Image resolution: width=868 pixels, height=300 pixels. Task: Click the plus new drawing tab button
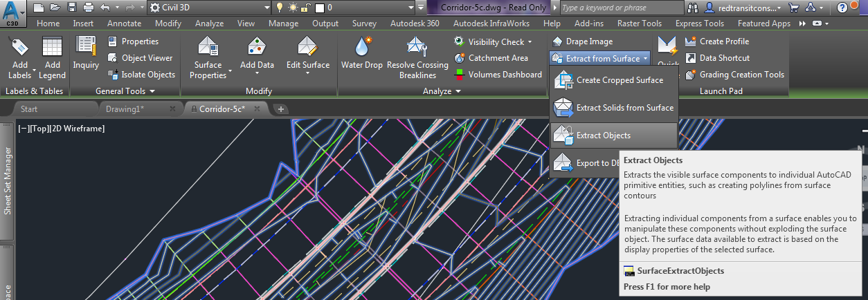point(280,109)
